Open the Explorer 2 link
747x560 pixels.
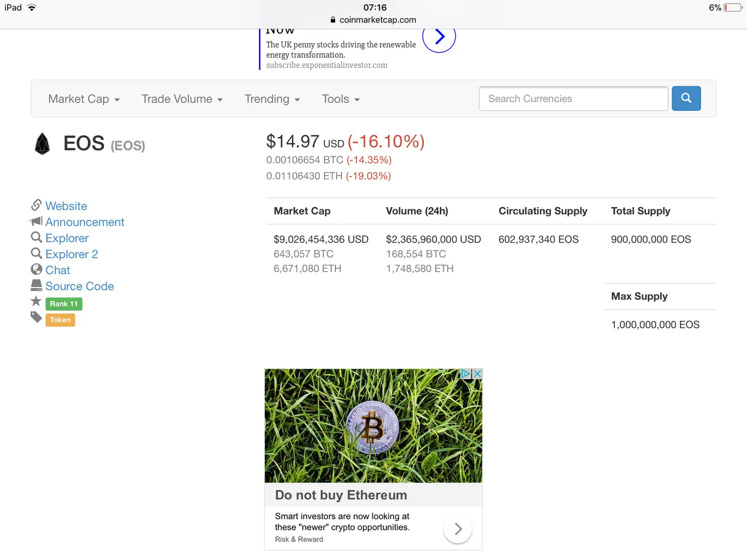pyautogui.click(x=72, y=254)
